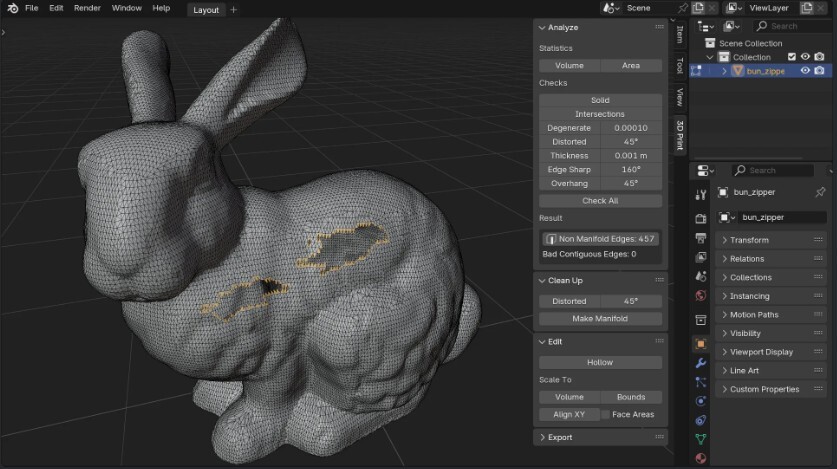Open the Outliner editor type icon
Image resolution: width=837 pixels, height=469 pixels.
point(706,26)
